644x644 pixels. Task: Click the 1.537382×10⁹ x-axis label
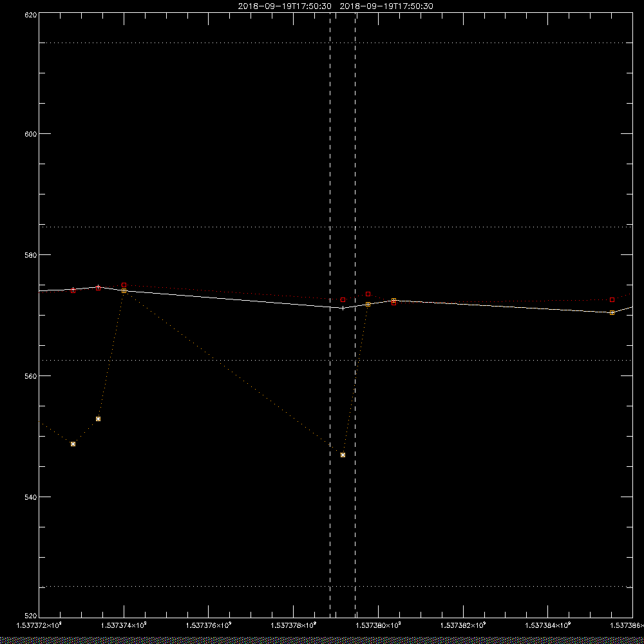coord(463,625)
